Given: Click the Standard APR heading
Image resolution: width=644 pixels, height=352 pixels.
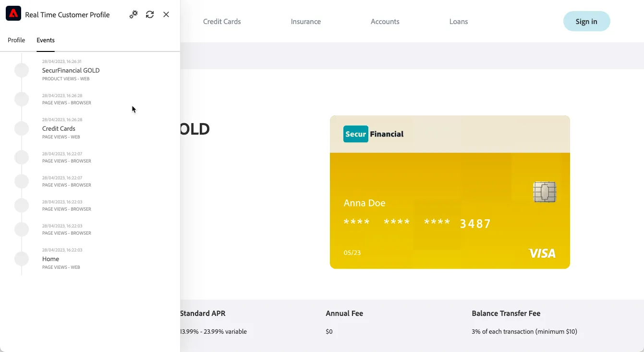Looking at the screenshot, I should coord(203,314).
